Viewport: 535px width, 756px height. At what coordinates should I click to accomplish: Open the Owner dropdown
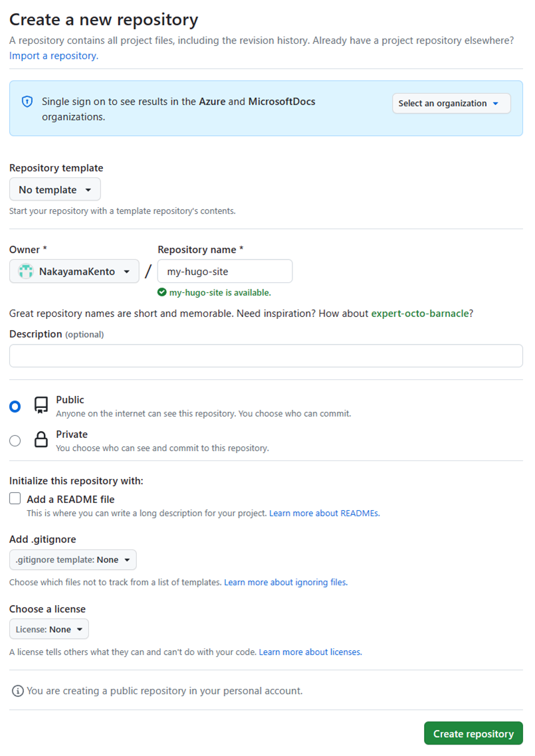pyautogui.click(x=74, y=272)
